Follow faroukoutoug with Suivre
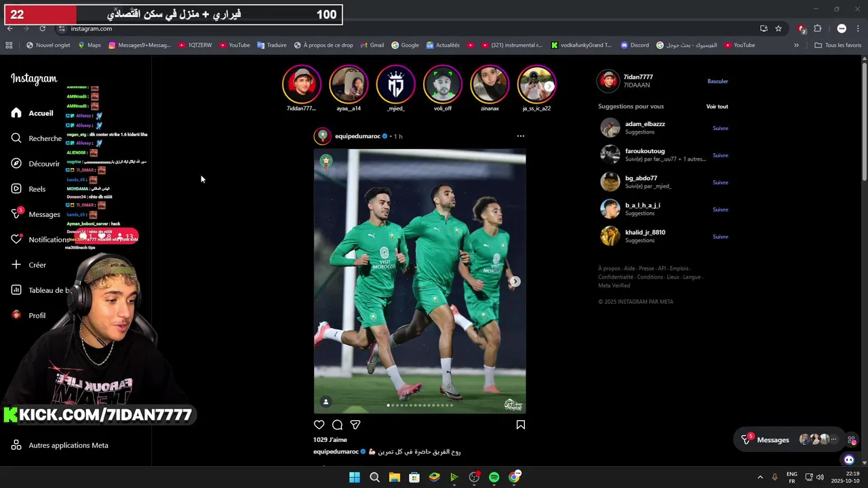 point(720,155)
